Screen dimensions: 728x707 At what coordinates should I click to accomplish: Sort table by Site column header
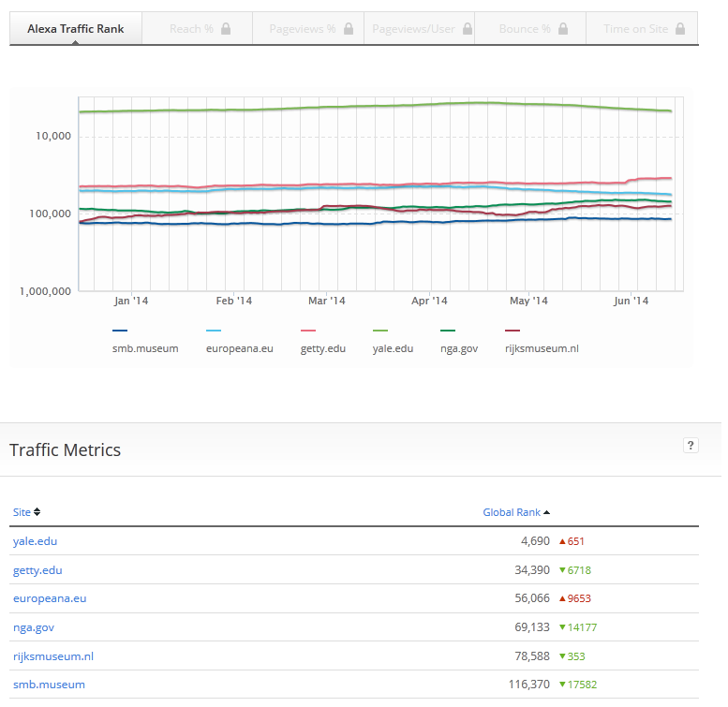click(x=21, y=512)
